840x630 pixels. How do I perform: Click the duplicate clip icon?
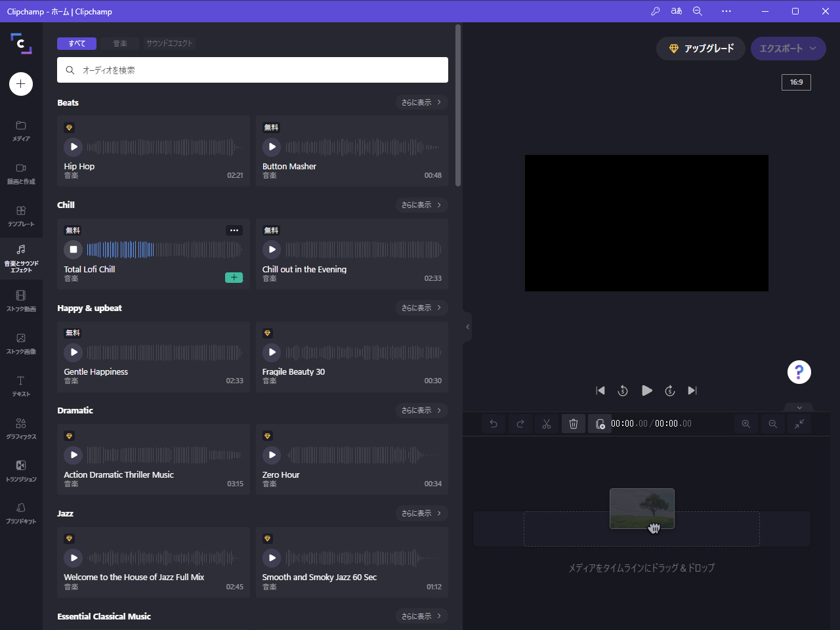click(x=600, y=424)
